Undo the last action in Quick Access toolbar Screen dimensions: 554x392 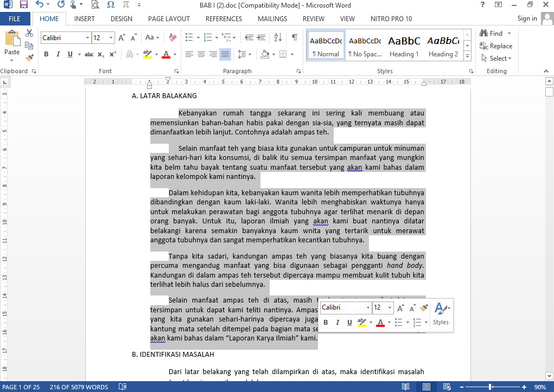click(40, 4)
